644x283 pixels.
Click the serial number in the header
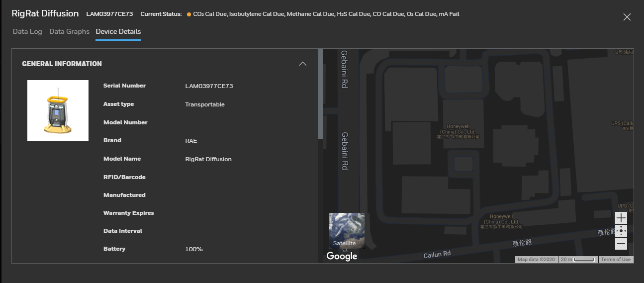[109, 14]
